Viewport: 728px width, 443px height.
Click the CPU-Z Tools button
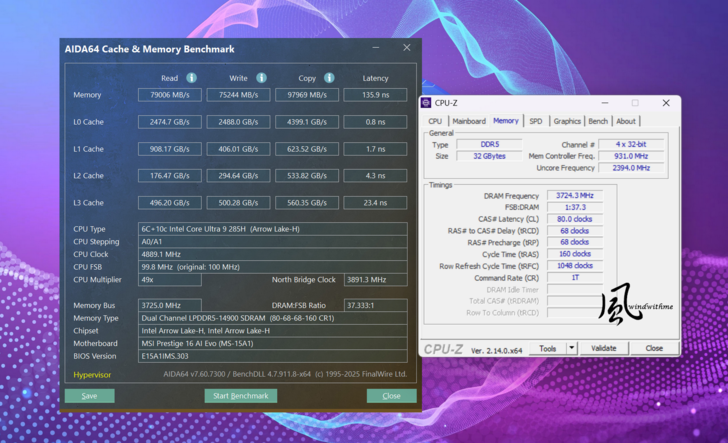(x=547, y=348)
